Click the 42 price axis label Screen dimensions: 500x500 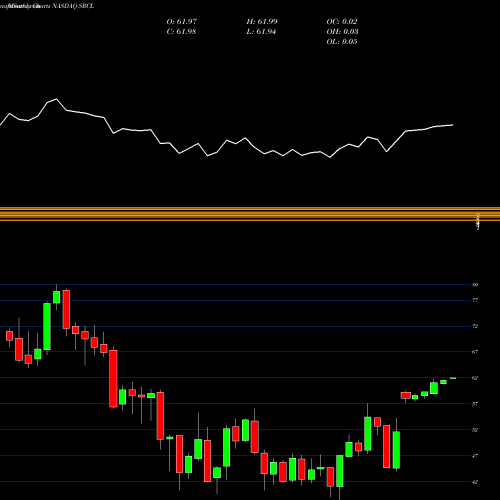pos(475,482)
